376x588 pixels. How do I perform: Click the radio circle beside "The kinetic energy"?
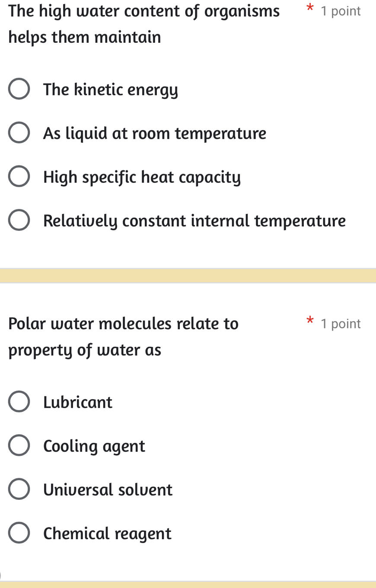coord(19,89)
